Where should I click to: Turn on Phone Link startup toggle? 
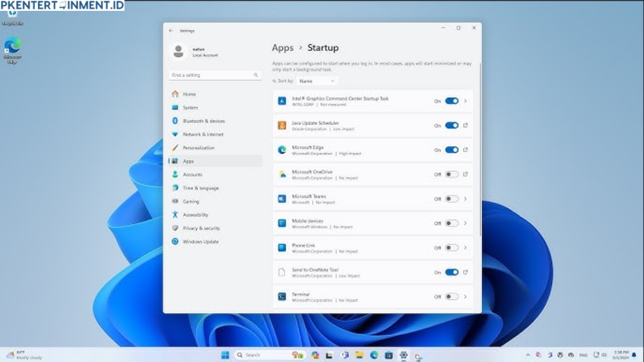[452, 248]
